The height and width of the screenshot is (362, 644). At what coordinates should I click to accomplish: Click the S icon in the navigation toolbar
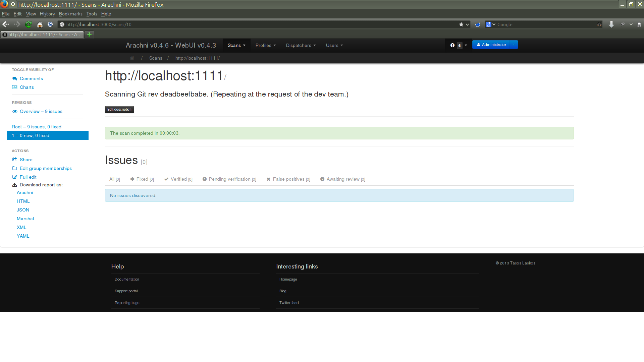[x=50, y=24]
